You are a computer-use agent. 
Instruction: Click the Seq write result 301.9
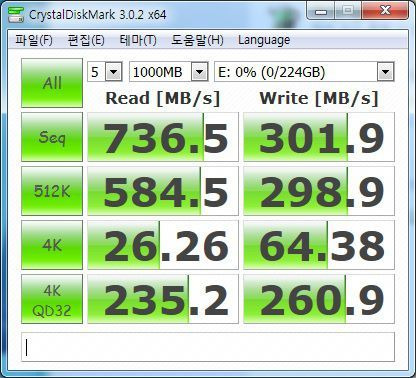click(x=319, y=137)
